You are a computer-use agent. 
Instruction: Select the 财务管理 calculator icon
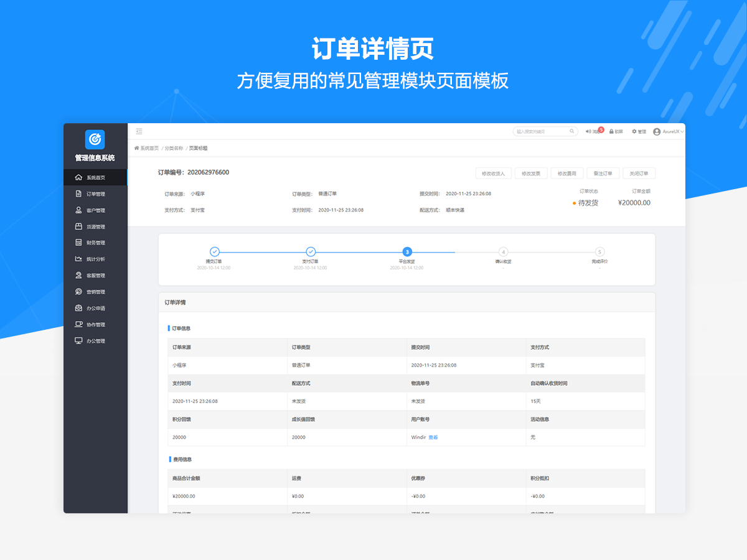pyautogui.click(x=78, y=243)
